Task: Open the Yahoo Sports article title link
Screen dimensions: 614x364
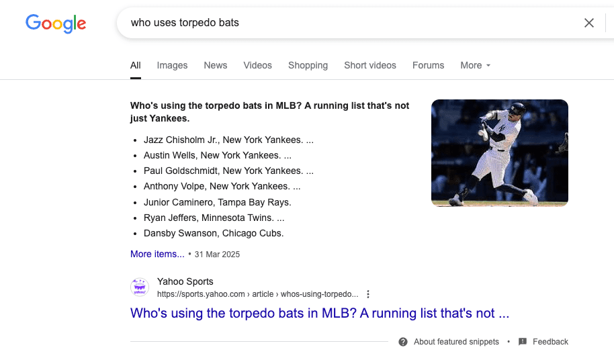Action: tap(320, 313)
